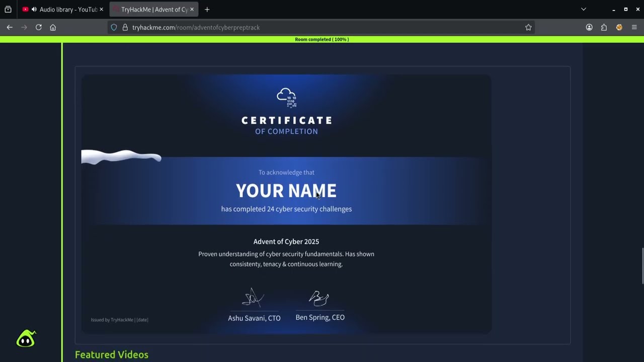The height and width of the screenshot is (362, 644).
Task: Open the extensions puzzle icon
Action: [x=604, y=28]
